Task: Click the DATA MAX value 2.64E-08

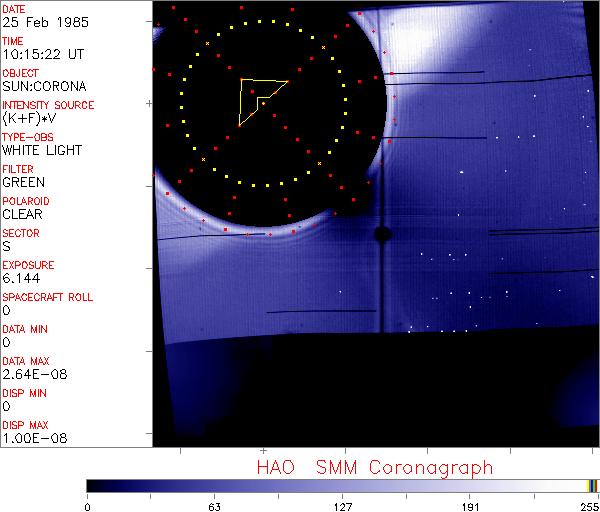Action: [30, 374]
